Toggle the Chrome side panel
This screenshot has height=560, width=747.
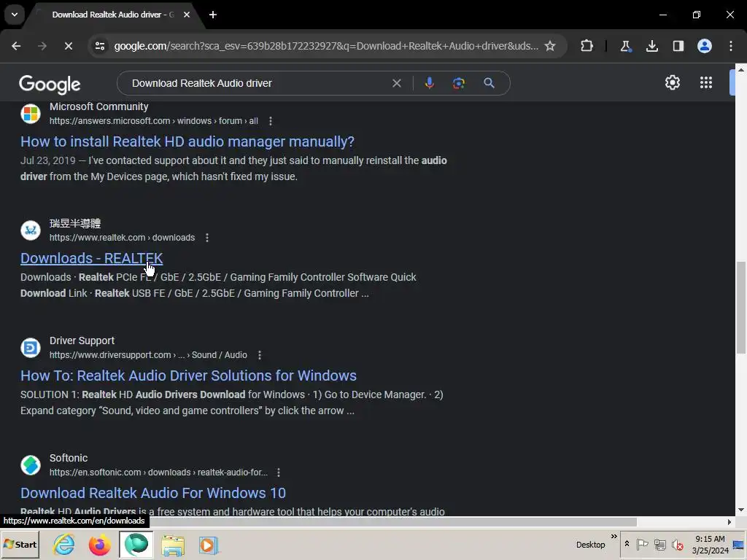point(678,46)
